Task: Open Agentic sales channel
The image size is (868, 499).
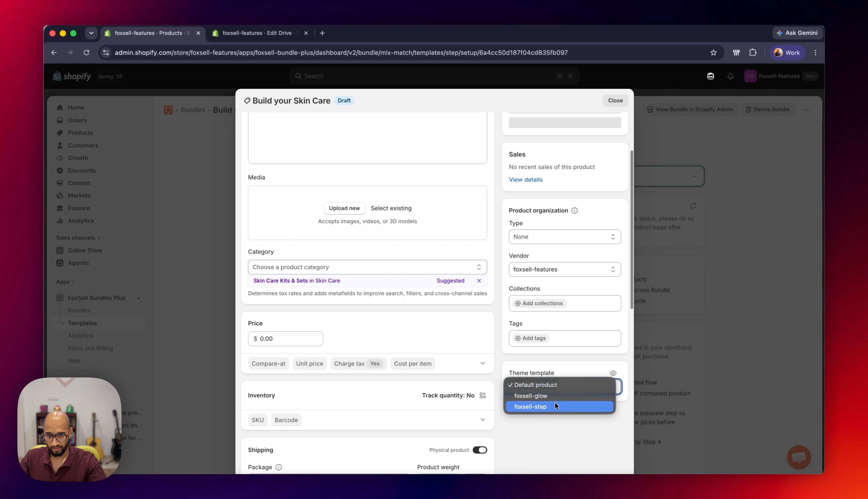Action: pos(78,263)
